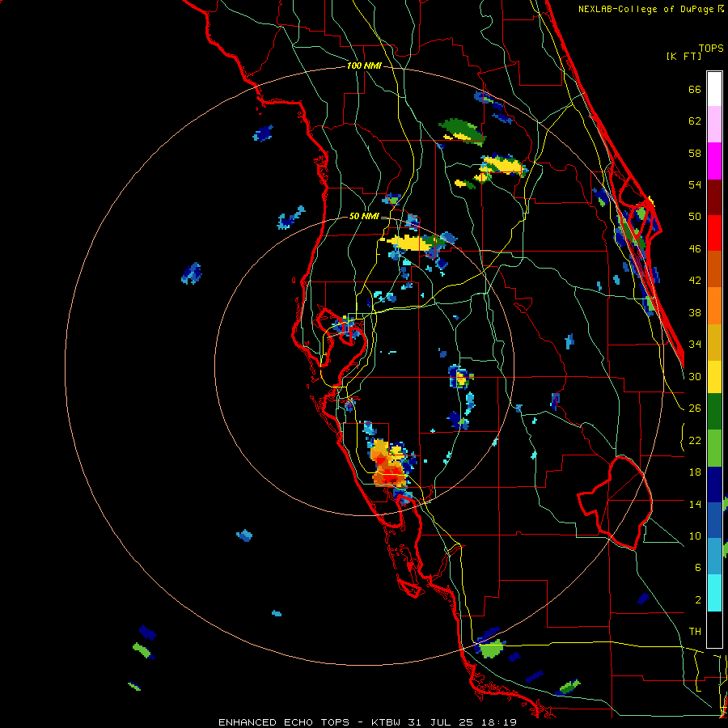This screenshot has height=728, width=728.
Task: Click the large dark green echo inside the 100 NMI ring
Action: click(461, 129)
